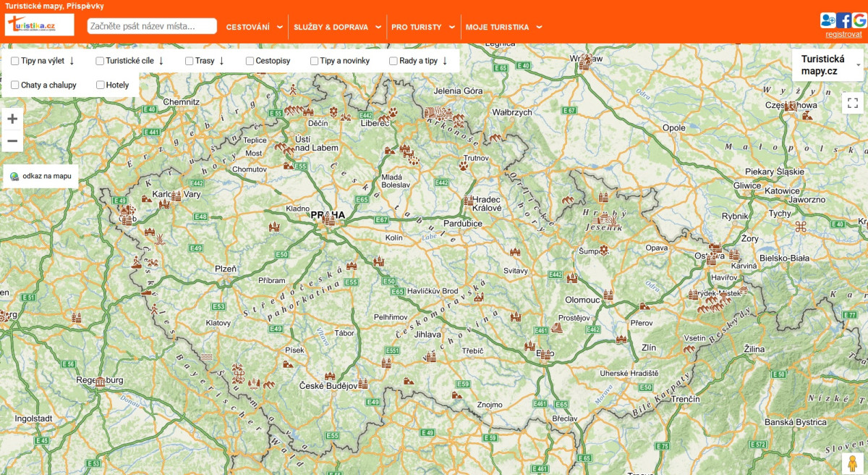Select the hiker marker west of Klatovy
The width and height of the screenshot is (868, 475).
pyautogui.click(x=155, y=310)
